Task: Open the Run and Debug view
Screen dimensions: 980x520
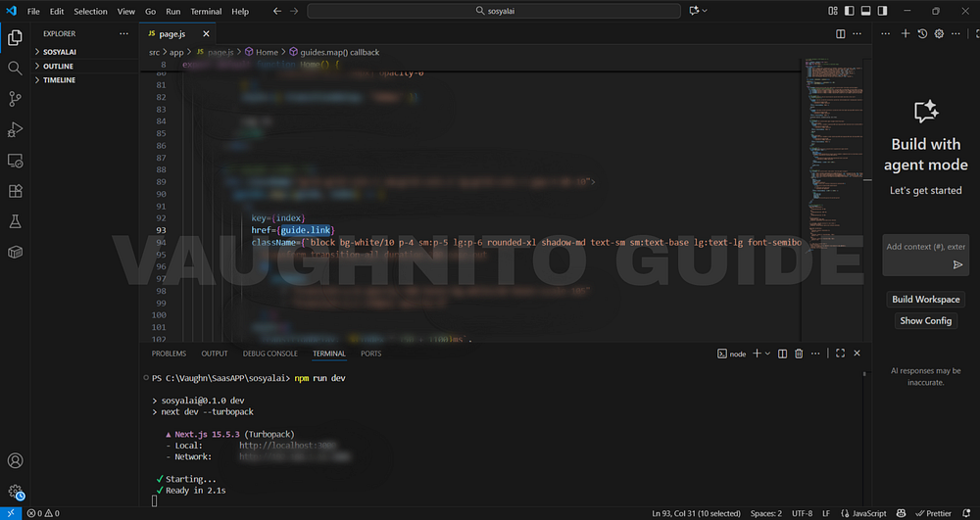Action: click(15, 129)
